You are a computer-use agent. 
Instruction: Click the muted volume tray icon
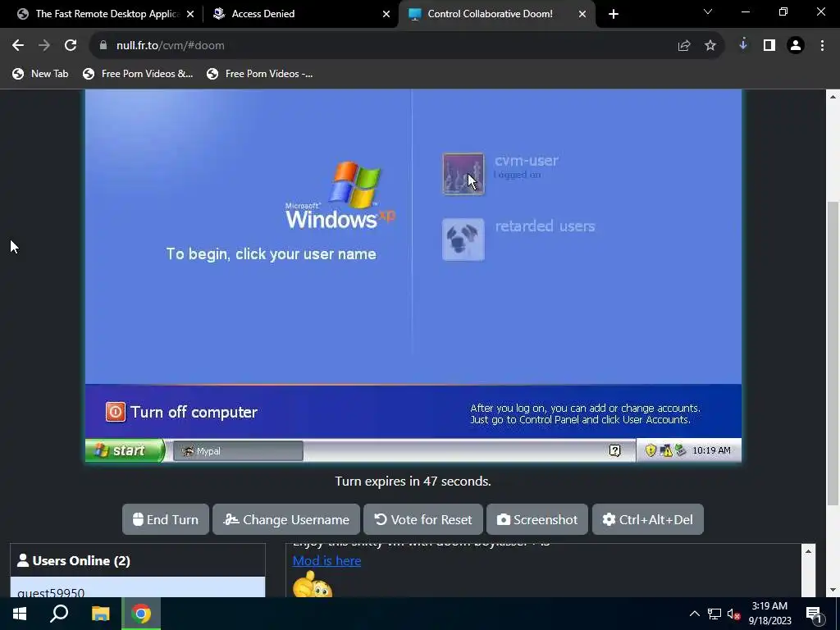pos(734,614)
